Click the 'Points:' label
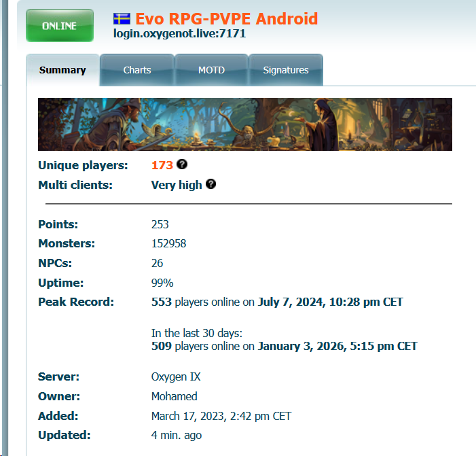Screen dimensions: 476x456 tap(58, 224)
